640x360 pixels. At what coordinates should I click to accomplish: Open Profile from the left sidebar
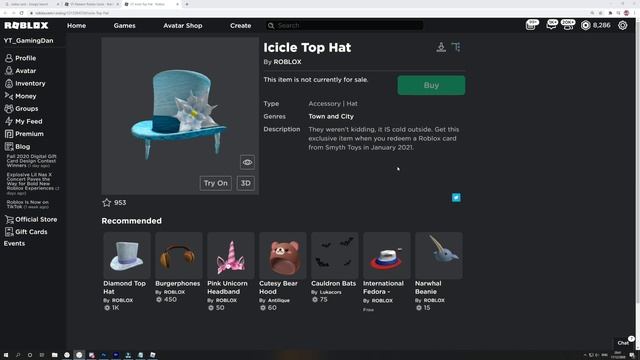[20, 58]
